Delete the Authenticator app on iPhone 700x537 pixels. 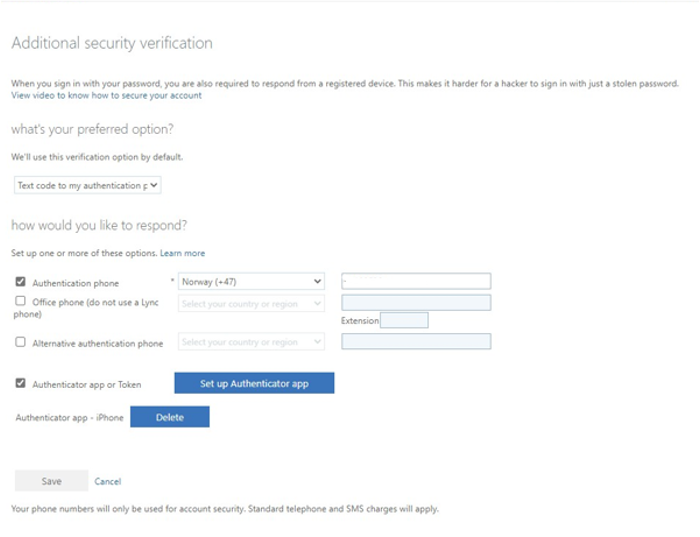(170, 417)
